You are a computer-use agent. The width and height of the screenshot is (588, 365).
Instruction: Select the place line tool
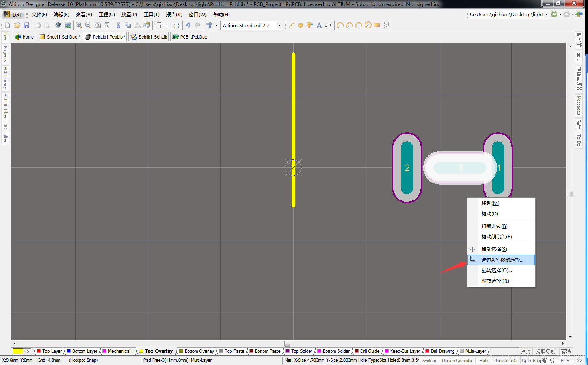pyautogui.click(x=291, y=25)
